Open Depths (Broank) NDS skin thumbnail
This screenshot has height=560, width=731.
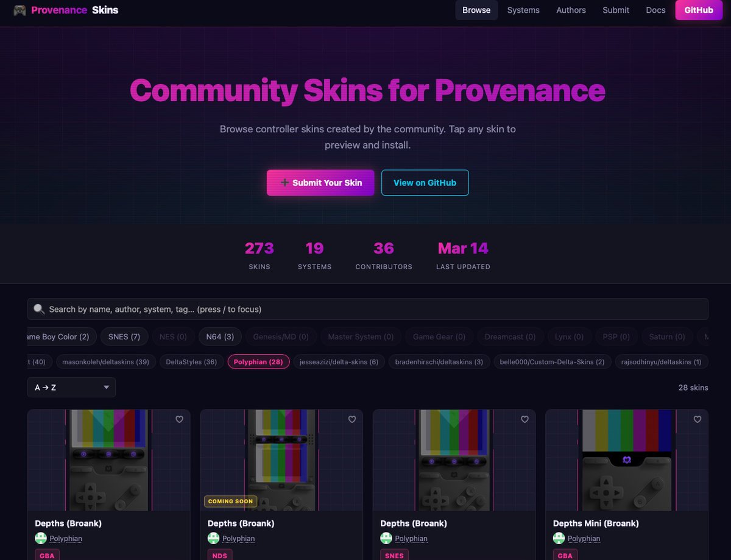[x=281, y=460]
